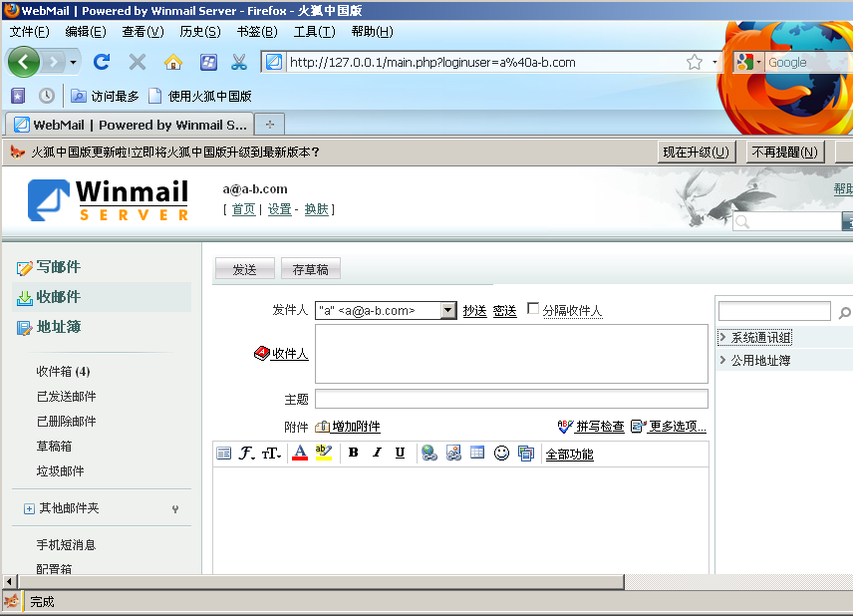853x616 pixels.
Task: Open the 书签(B) menu
Action: click(x=257, y=32)
